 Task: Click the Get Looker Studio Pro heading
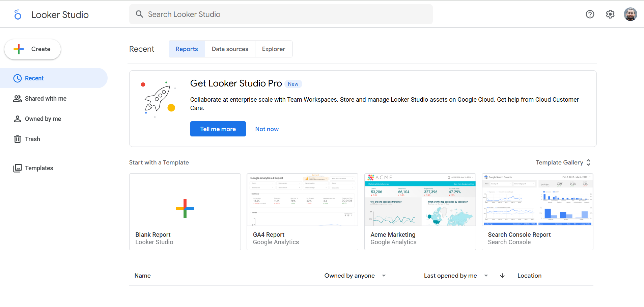(x=236, y=83)
